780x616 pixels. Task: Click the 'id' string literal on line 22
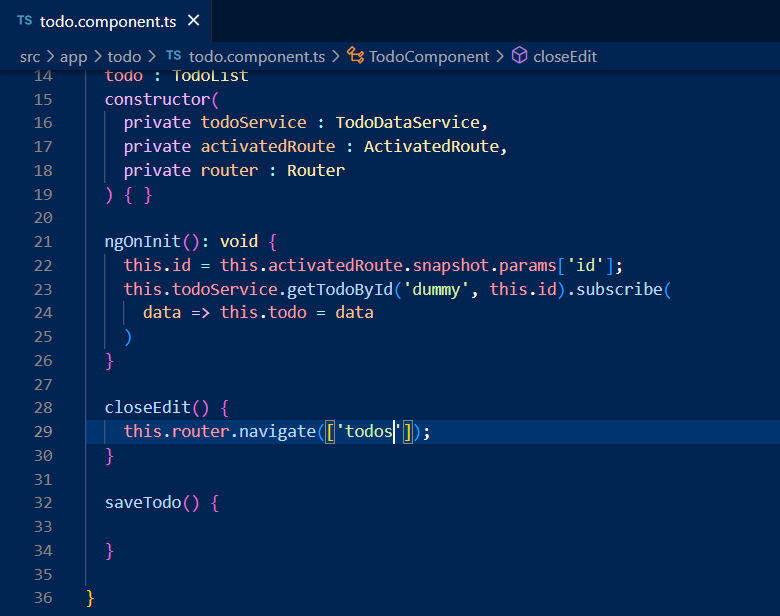[x=585, y=265]
